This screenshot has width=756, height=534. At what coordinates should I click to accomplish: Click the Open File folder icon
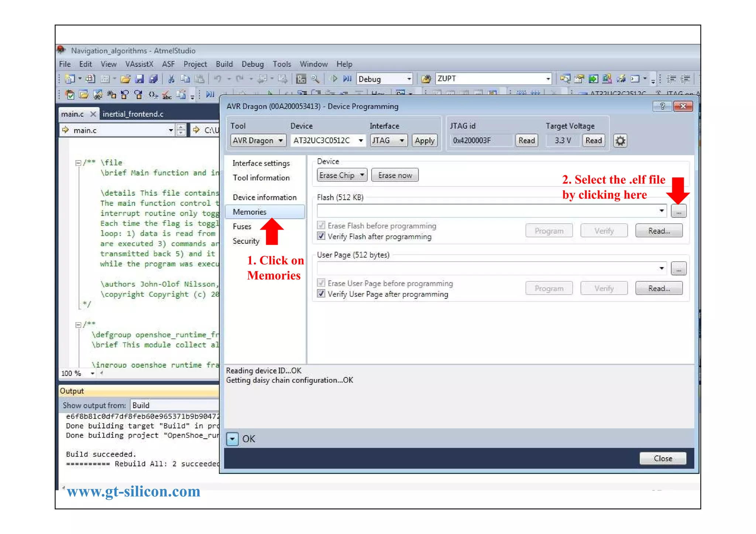pyautogui.click(x=126, y=79)
